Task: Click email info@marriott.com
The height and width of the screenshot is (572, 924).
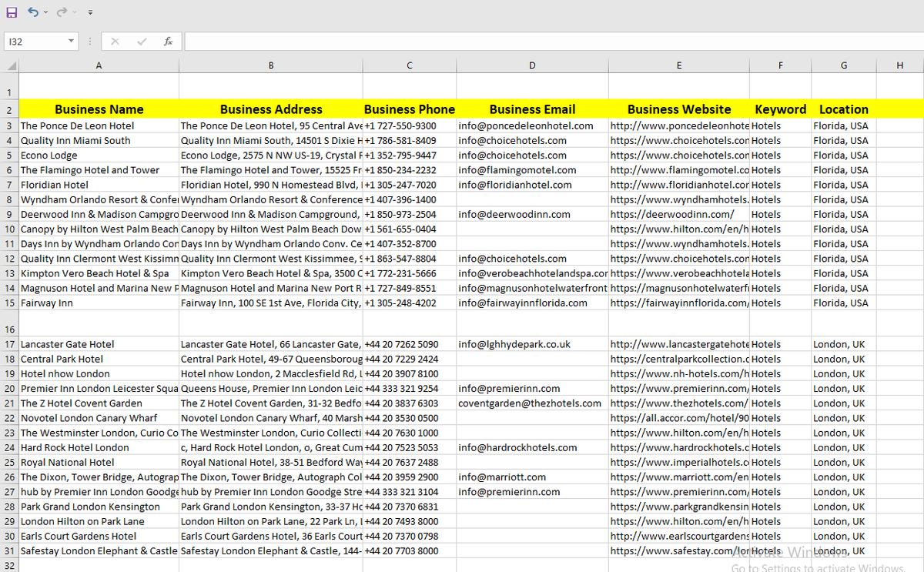Action: pyautogui.click(x=532, y=477)
